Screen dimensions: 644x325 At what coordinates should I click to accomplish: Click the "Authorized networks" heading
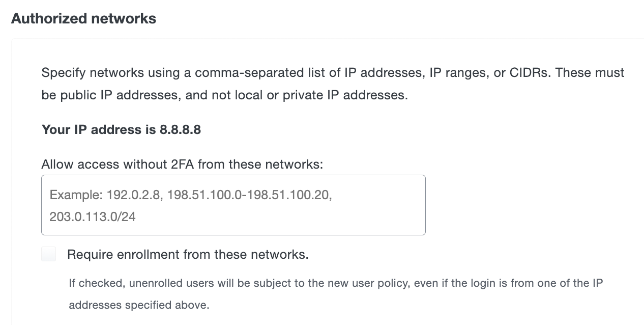point(83,18)
